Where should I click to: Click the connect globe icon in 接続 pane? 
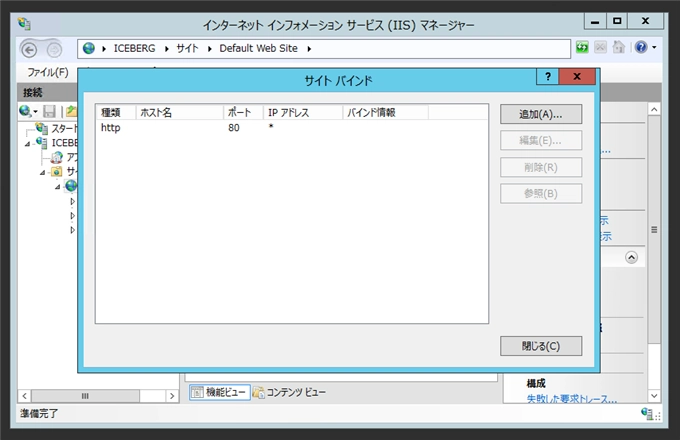coord(25,111)
